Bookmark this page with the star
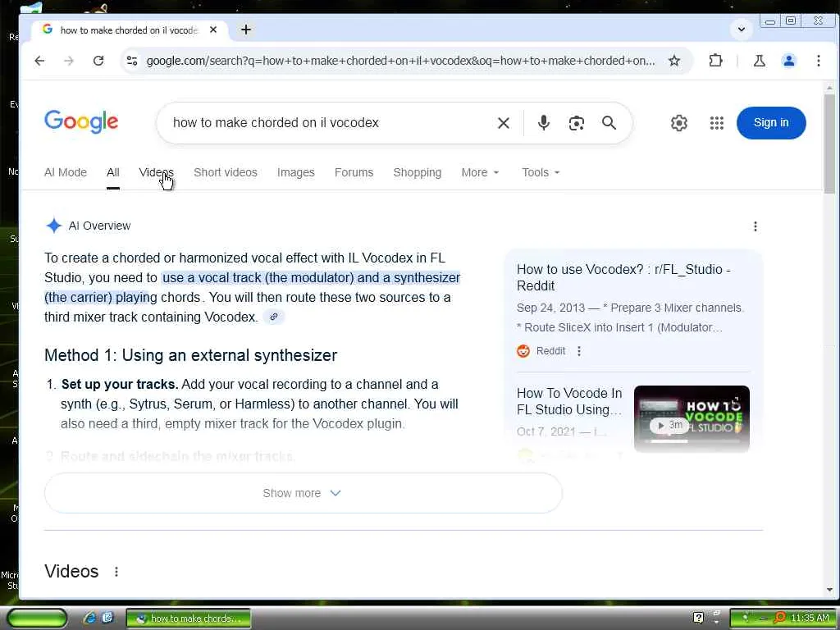 (674, 61)
